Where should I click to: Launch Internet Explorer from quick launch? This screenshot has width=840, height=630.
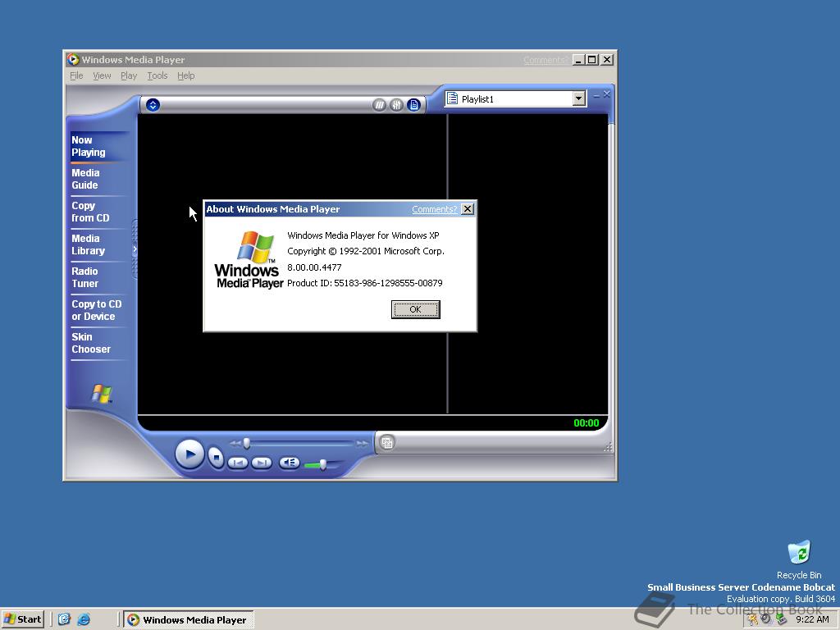[x=84, y=619]
